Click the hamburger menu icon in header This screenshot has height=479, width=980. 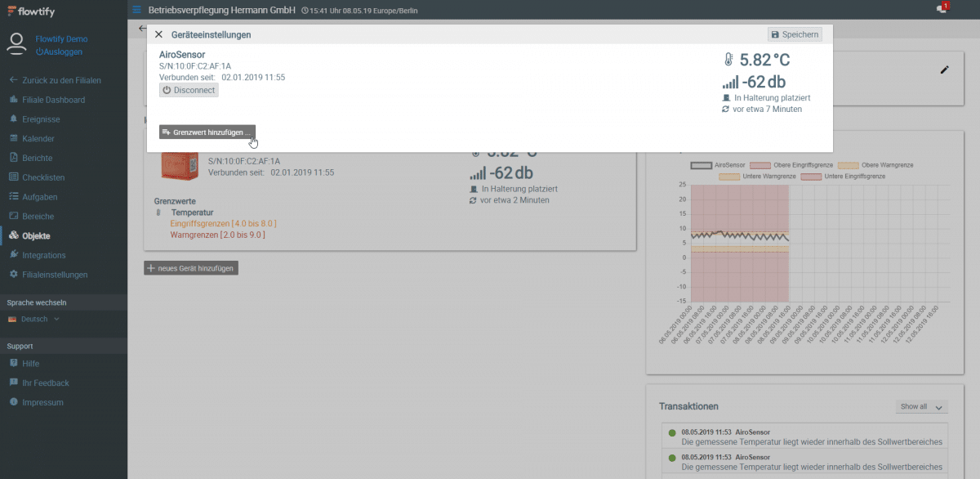(x=137, y=10)
